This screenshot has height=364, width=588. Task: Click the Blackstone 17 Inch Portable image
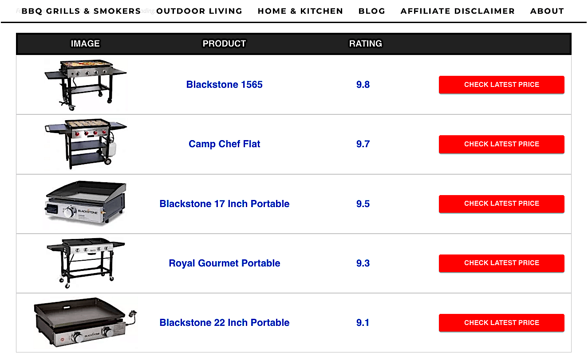coord(86,204)
